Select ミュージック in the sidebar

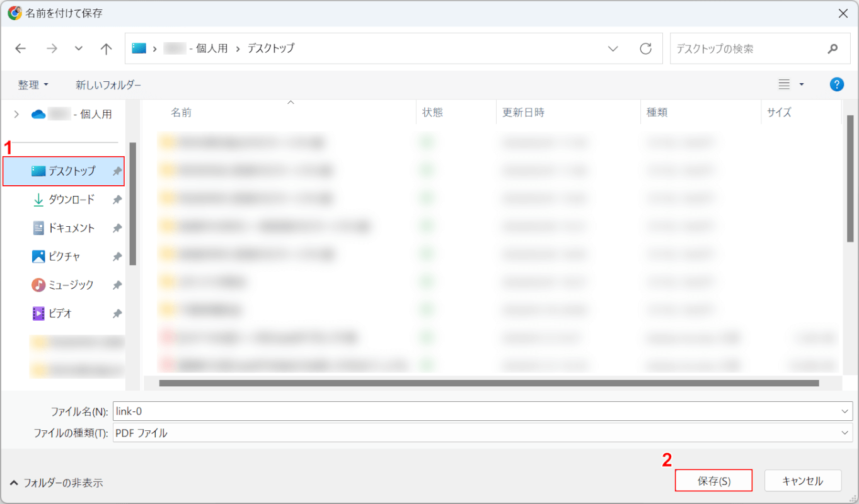coord(64,285)
